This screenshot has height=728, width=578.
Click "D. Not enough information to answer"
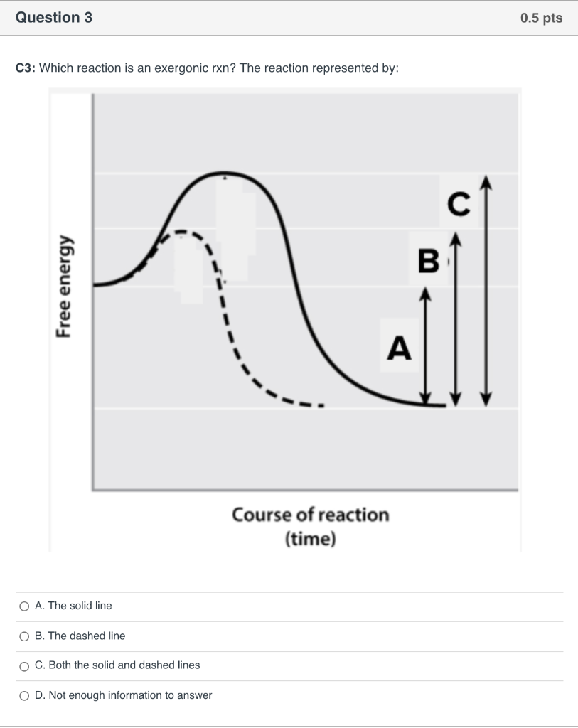123,695
